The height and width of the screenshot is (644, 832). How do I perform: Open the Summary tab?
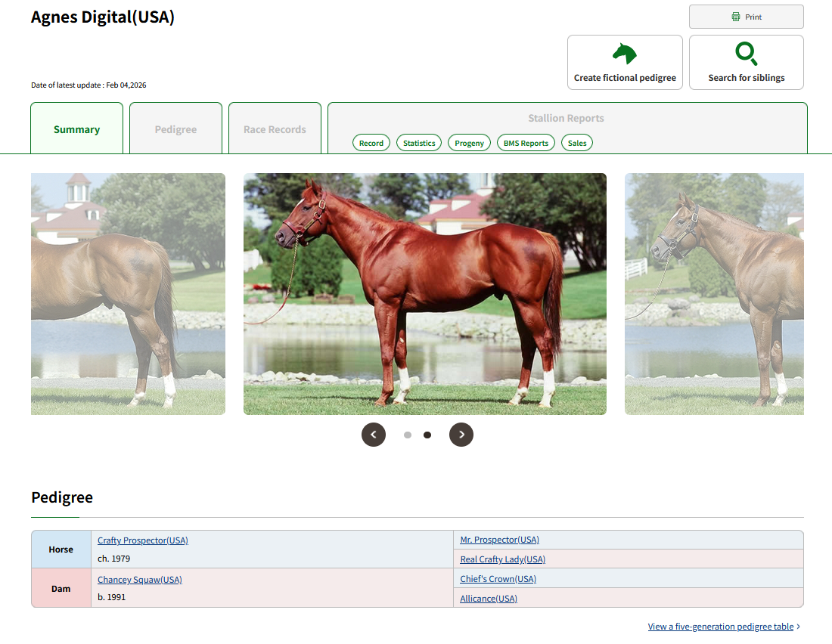(x=77, y=128)
